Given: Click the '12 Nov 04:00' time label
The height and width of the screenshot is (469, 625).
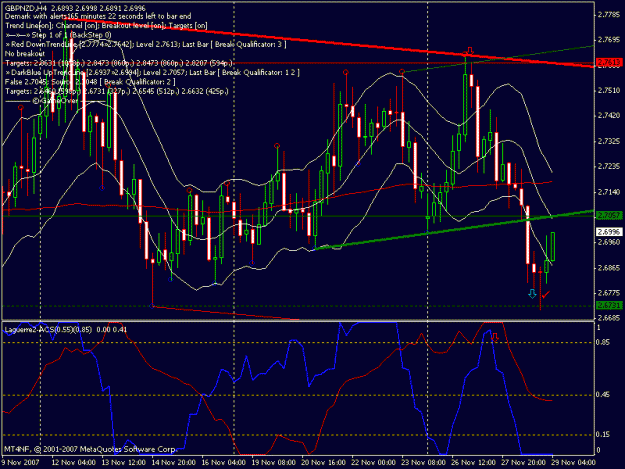Looking at the screenshot, I should coord(74,463).
